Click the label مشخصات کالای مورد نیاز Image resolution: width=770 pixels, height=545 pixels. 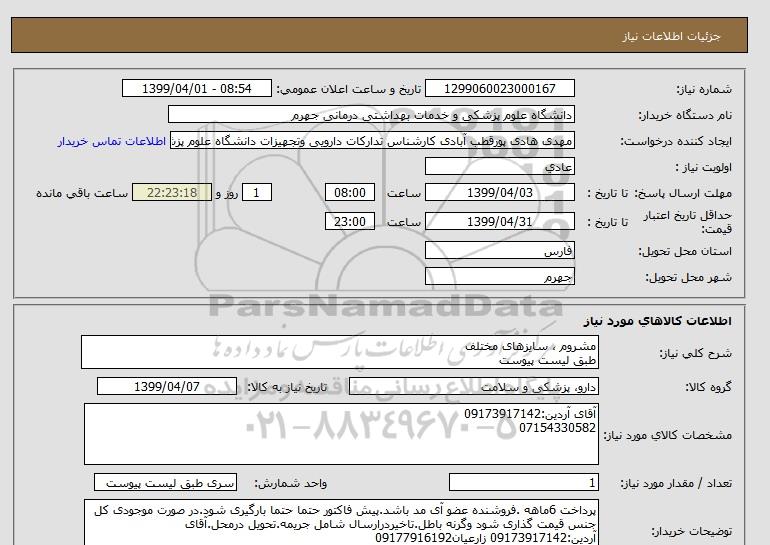668,435
